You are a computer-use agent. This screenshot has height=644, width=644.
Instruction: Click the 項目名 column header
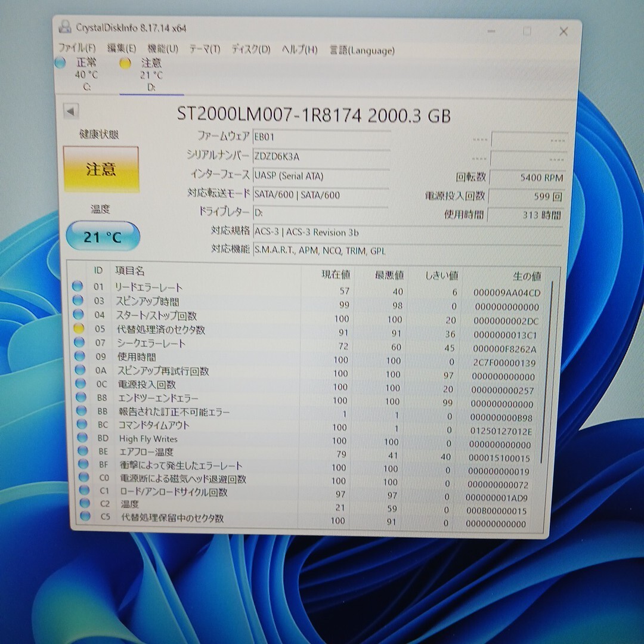[130, 271]
